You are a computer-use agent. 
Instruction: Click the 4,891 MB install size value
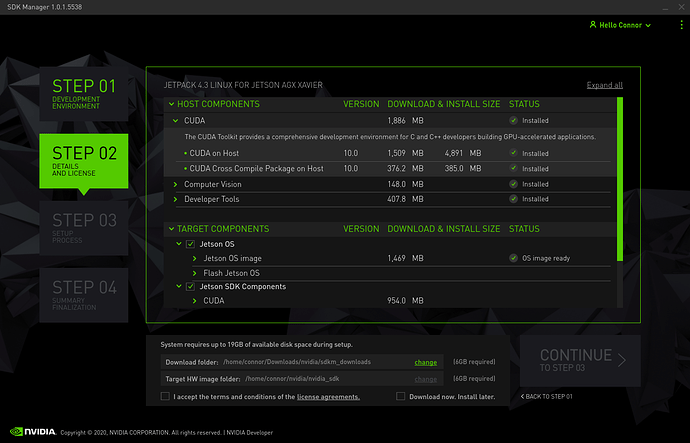point(462,153)
